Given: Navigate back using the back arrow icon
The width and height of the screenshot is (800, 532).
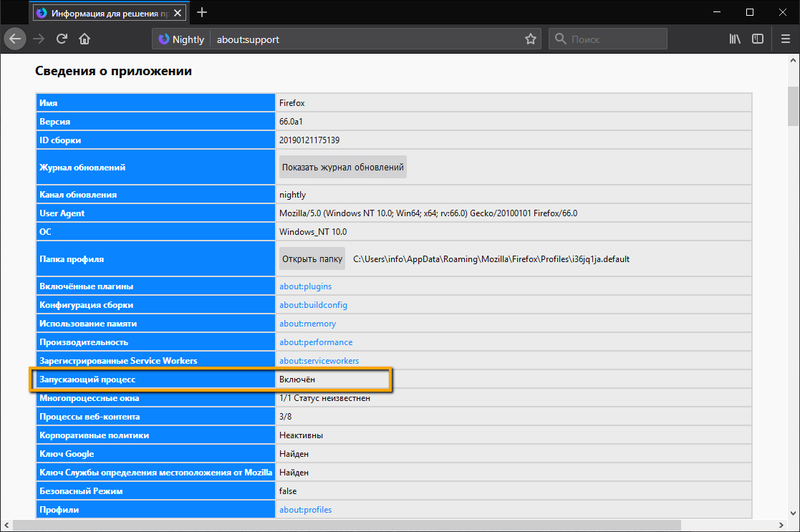Looking at the screenshot, I should [x=15, y=39].
